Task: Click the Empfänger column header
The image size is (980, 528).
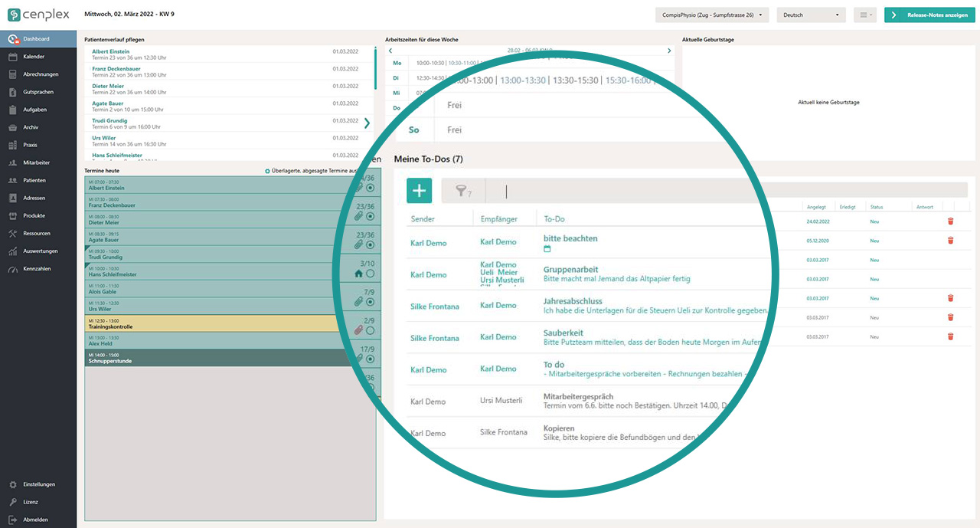Action: pos(499,219)
